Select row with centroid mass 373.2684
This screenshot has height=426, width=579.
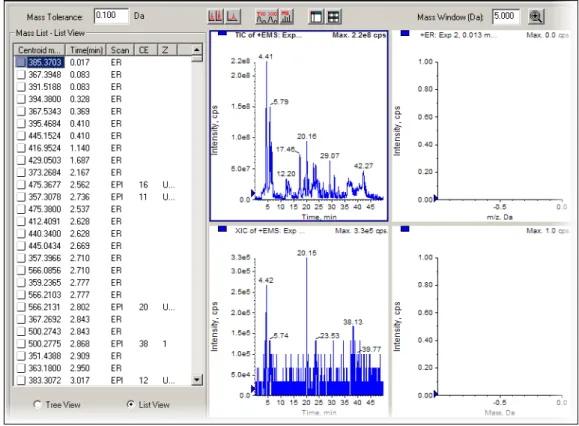(x=103, y=172)
